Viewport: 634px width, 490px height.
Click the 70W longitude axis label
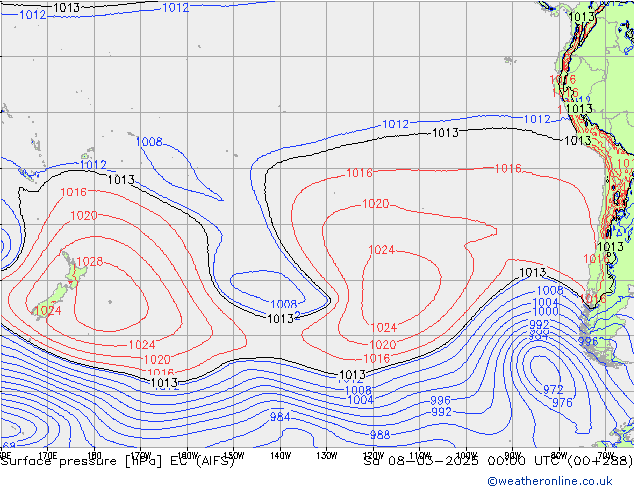[606, 455]
